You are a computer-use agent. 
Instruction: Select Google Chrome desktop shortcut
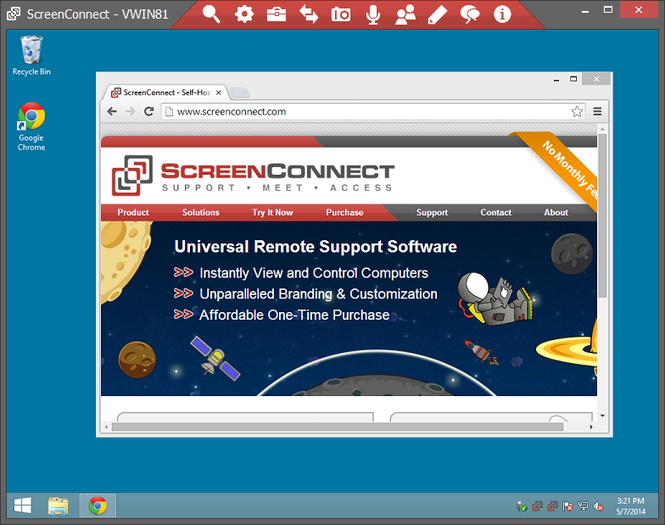pyautogui.click(x=31, y=126)
